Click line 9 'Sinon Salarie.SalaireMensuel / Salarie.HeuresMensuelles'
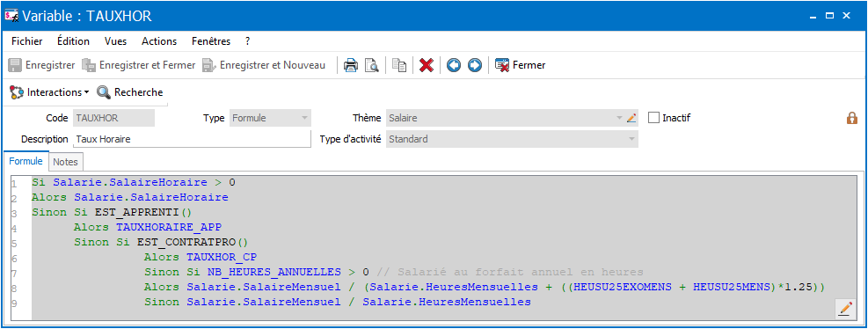The height and width of the screenshot is (329, 868). tap(338, 302)
